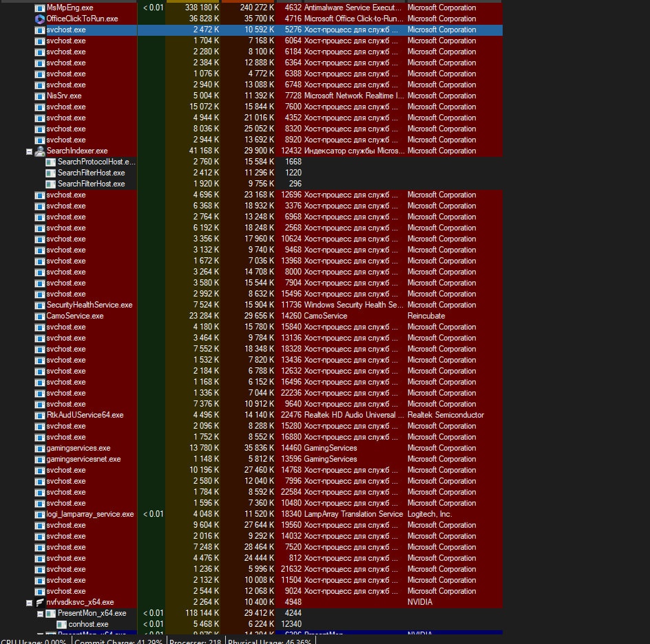Image resolution: width=650 pixels, height=644 pixels.
Task: Click 'NVIDIA' company in PID 4948 row
Action: (x=420, y=602)
